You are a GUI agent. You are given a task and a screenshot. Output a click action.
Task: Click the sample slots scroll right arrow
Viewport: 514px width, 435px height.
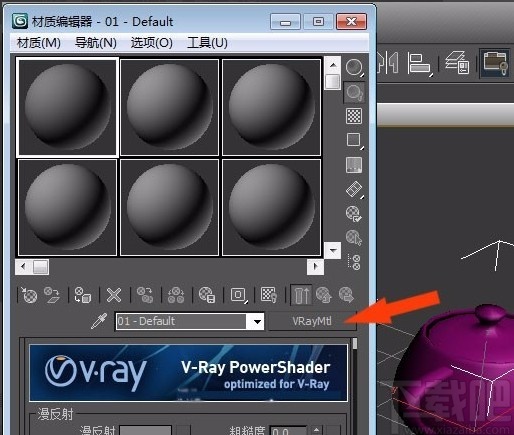point(315,267)
